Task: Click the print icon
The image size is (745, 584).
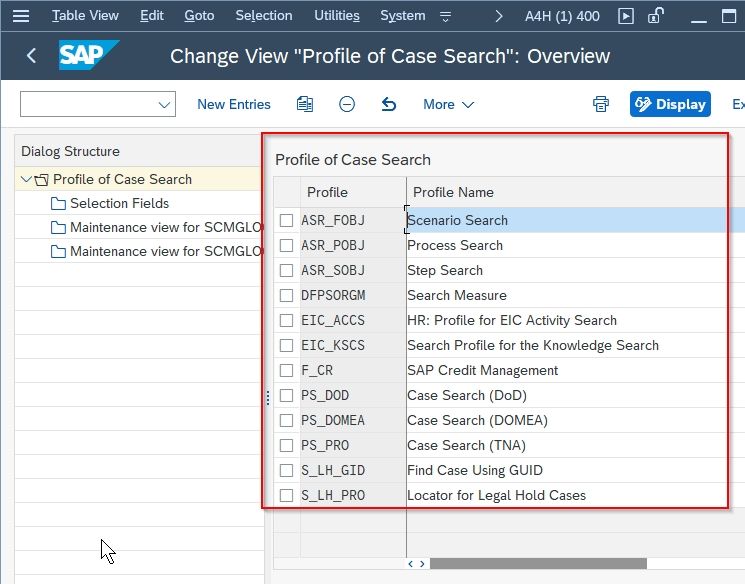Action: click(601, 104)
